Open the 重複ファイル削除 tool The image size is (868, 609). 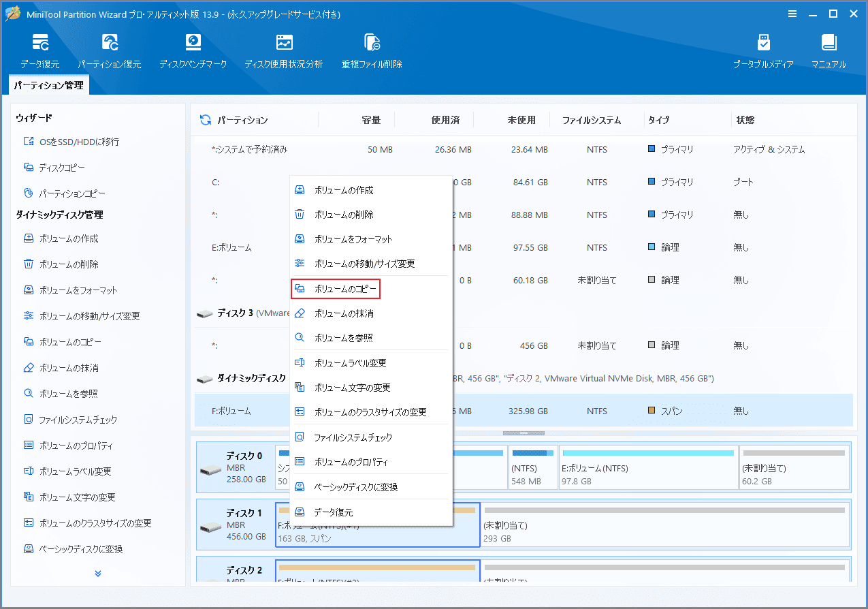point(372,50)
